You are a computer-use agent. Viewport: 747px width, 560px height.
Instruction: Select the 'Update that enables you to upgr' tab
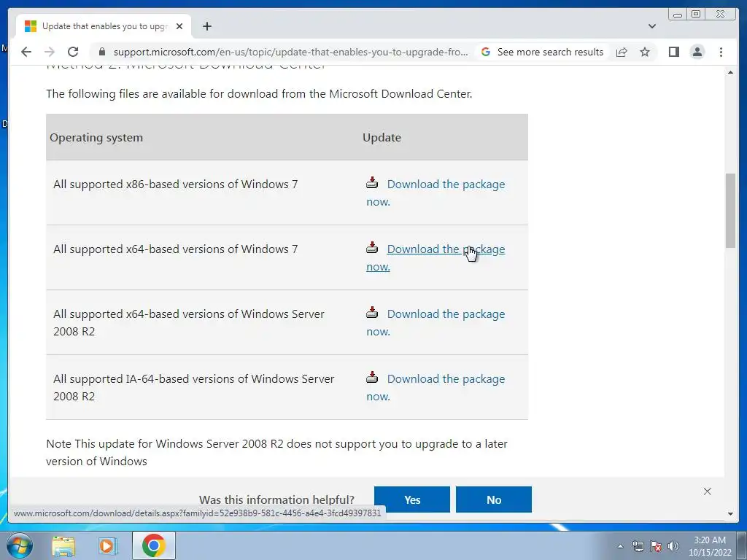point(104,26)
